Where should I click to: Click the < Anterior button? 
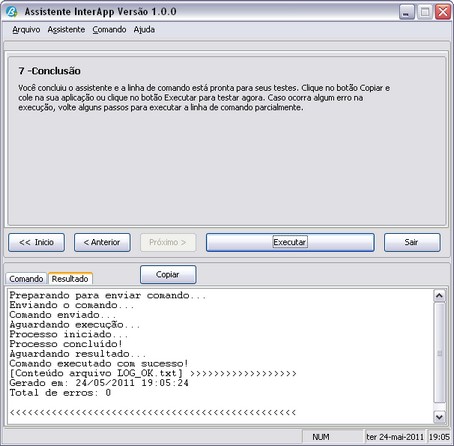pyautogui.click(x=102, y=242)
